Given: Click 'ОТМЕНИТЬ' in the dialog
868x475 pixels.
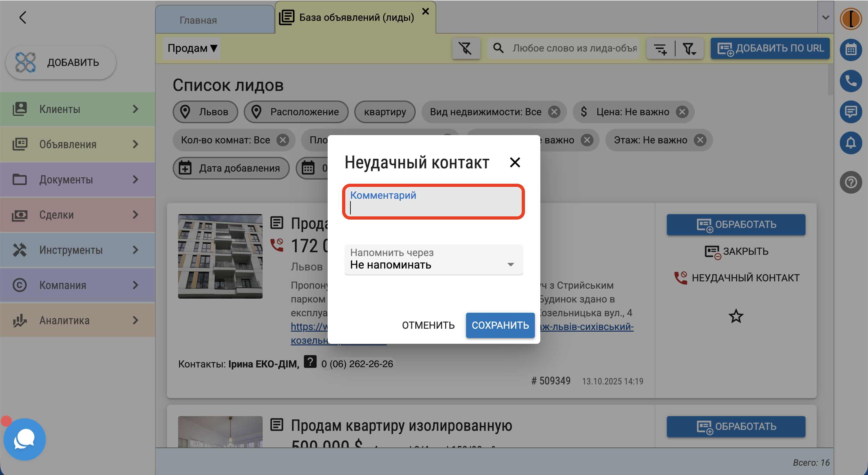Looking at the screenshot, I should tap(428, 325).
